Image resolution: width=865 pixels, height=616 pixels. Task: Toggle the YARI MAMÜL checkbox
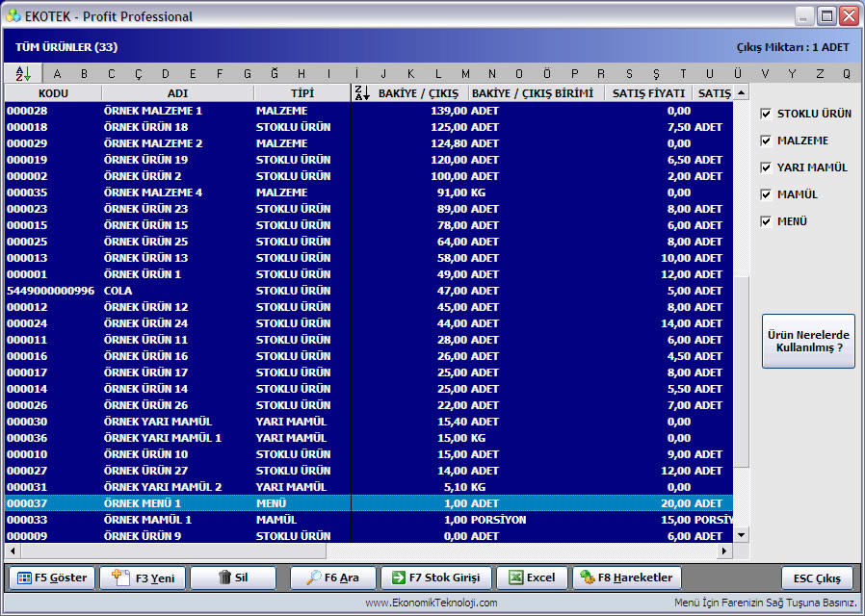tap(766, 167)
